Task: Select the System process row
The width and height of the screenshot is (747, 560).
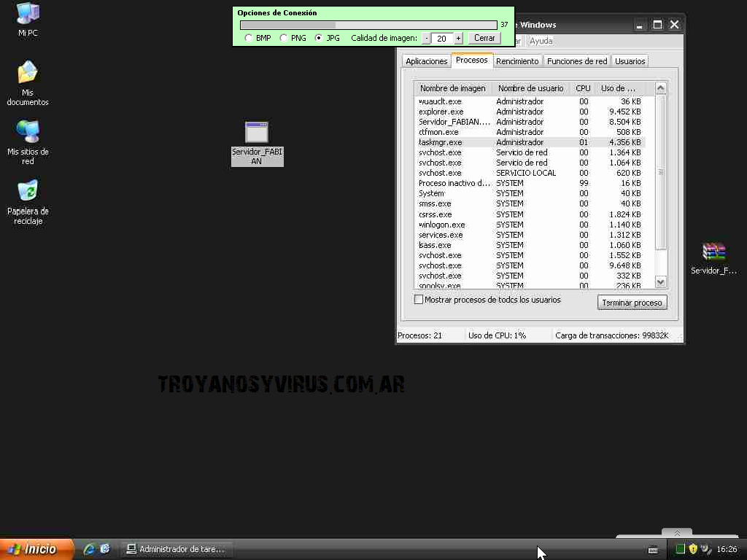Action: (x=530, y=193)
